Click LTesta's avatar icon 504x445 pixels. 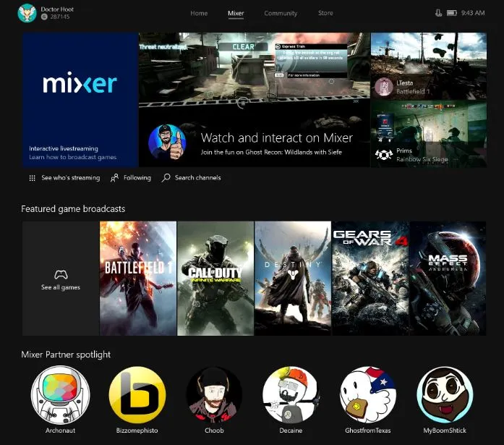click(x=384, y=87)
